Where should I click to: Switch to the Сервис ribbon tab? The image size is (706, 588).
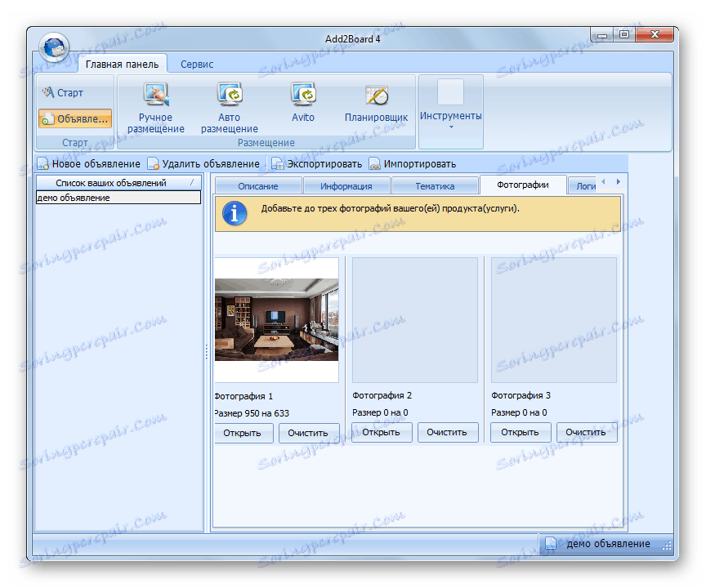coord(197,65)
